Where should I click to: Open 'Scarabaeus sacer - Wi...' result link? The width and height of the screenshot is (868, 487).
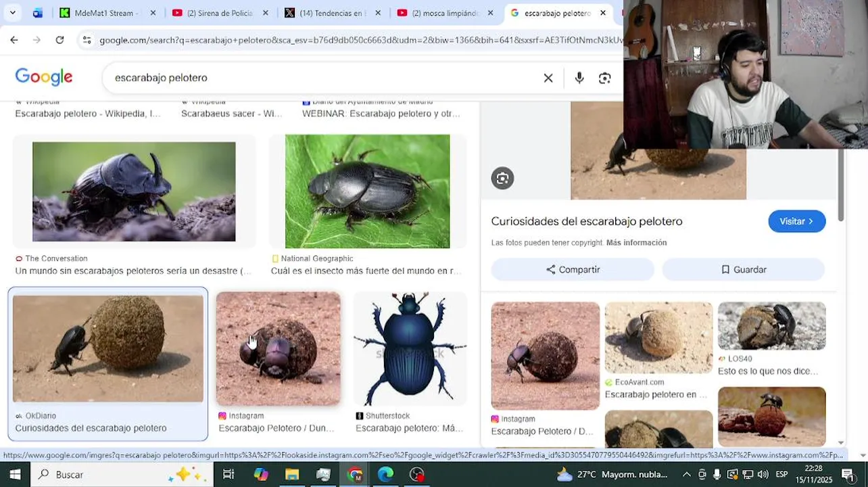[x=232, y=113]
